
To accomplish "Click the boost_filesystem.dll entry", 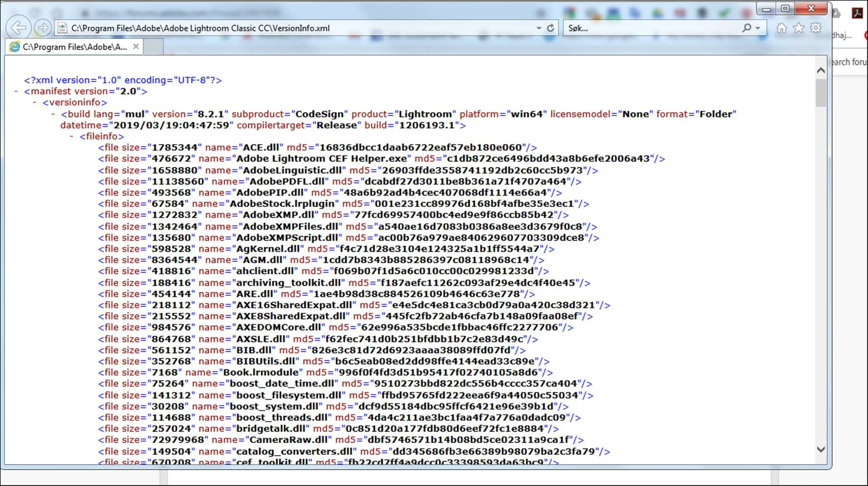I will click(x=346, y=396).
